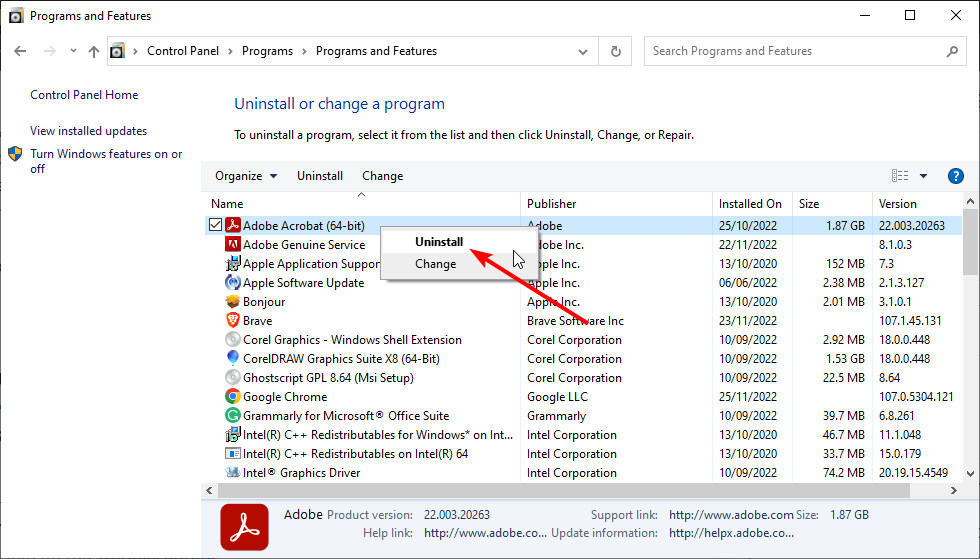The image size is (980, 559).
Task: Sort by the Publisher column header
Action: [616, 204]
